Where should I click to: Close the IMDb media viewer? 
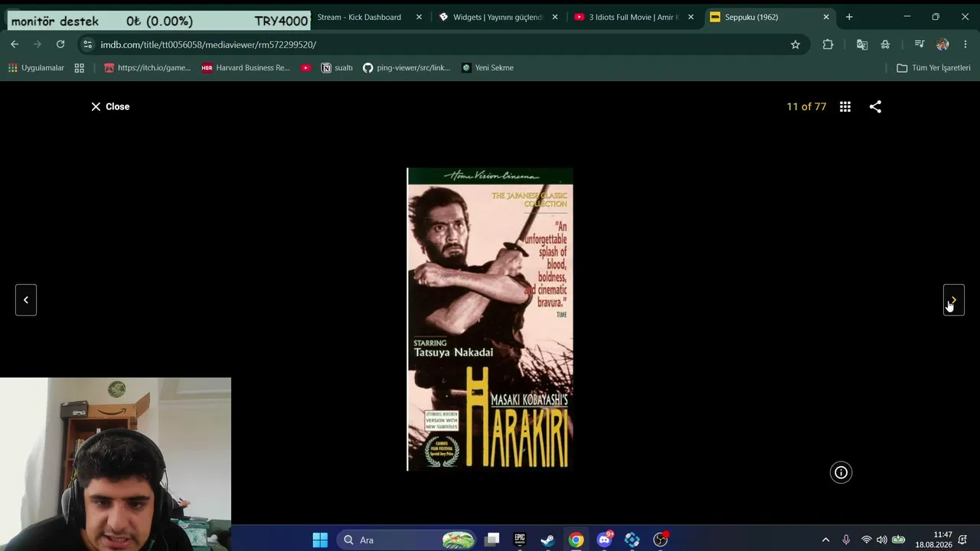coord(110,106)
